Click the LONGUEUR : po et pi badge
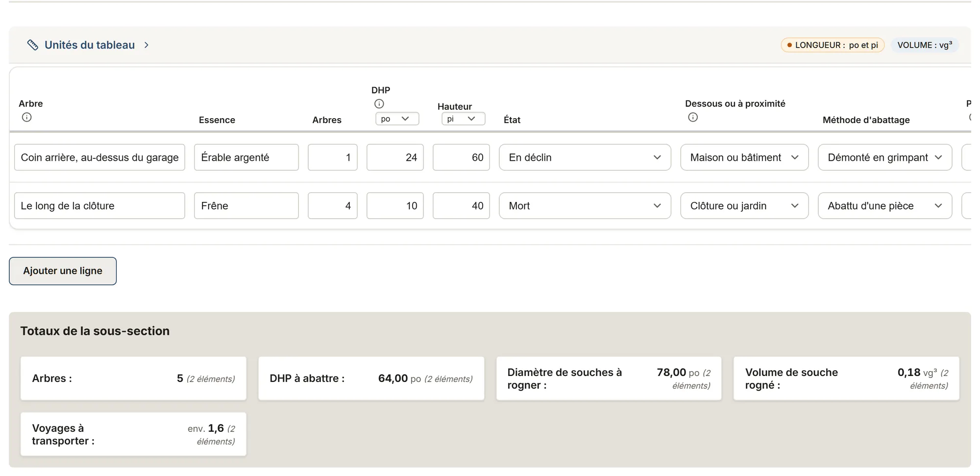This screenshot has width=980, height=476. tap(833, 45)
